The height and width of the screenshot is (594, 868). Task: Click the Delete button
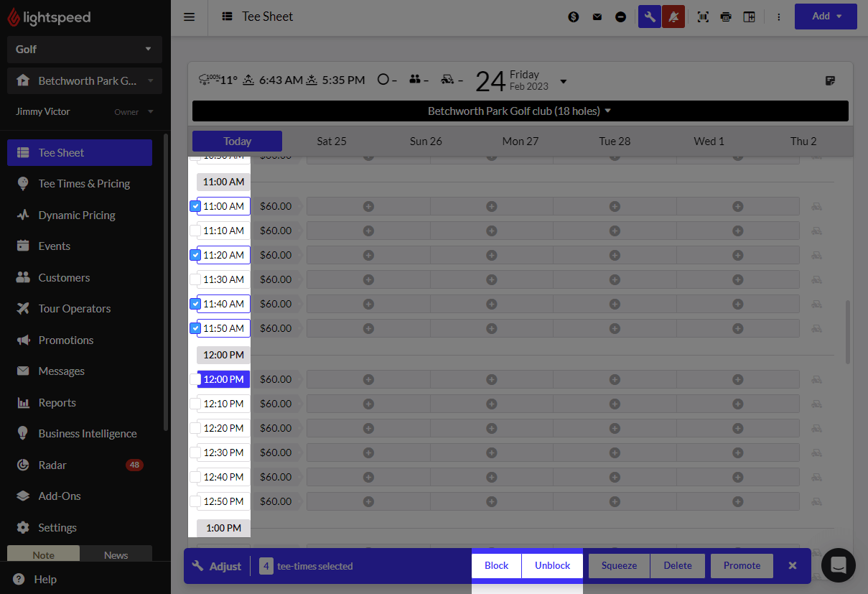[x=678, y=566]
